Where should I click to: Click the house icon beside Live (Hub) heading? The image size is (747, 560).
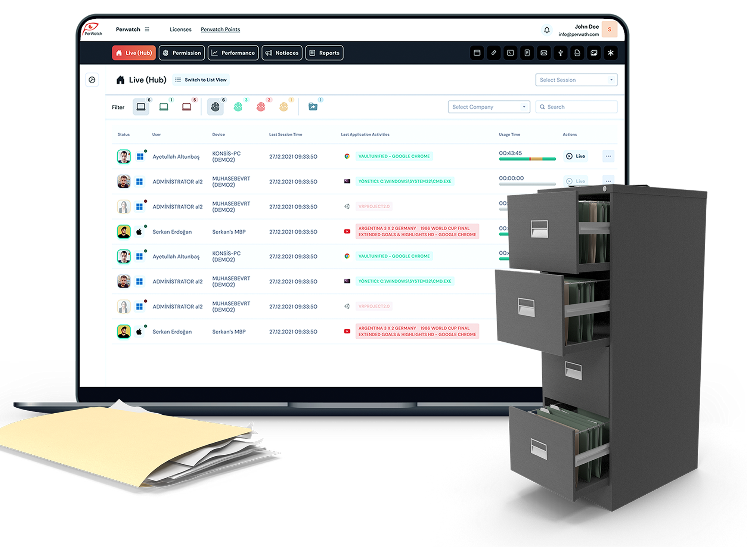[x=120, y=80]
